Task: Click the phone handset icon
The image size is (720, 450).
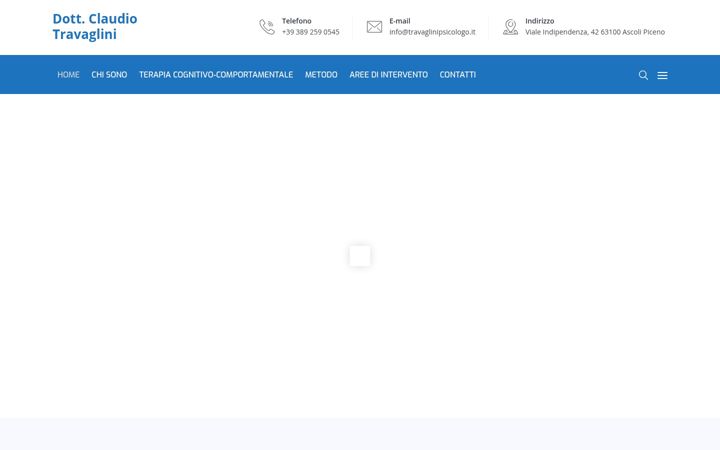Action: (267, 27)
